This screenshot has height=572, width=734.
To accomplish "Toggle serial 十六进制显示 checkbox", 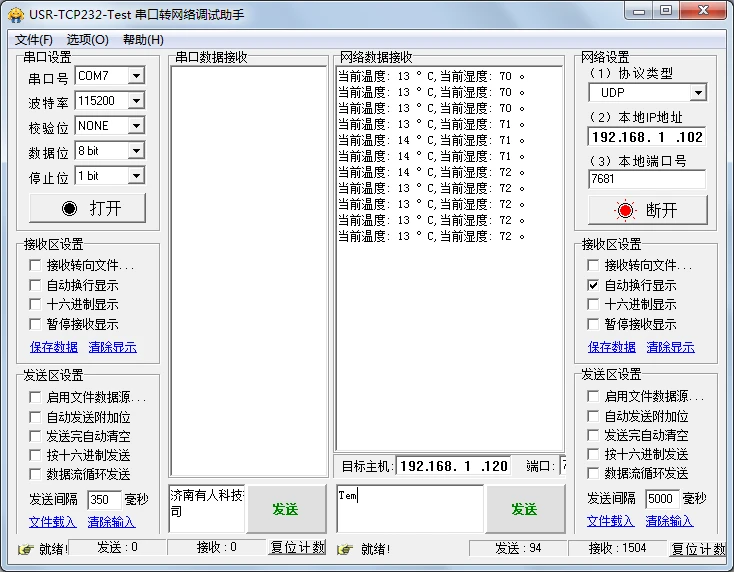I will [x=35, y=304].
